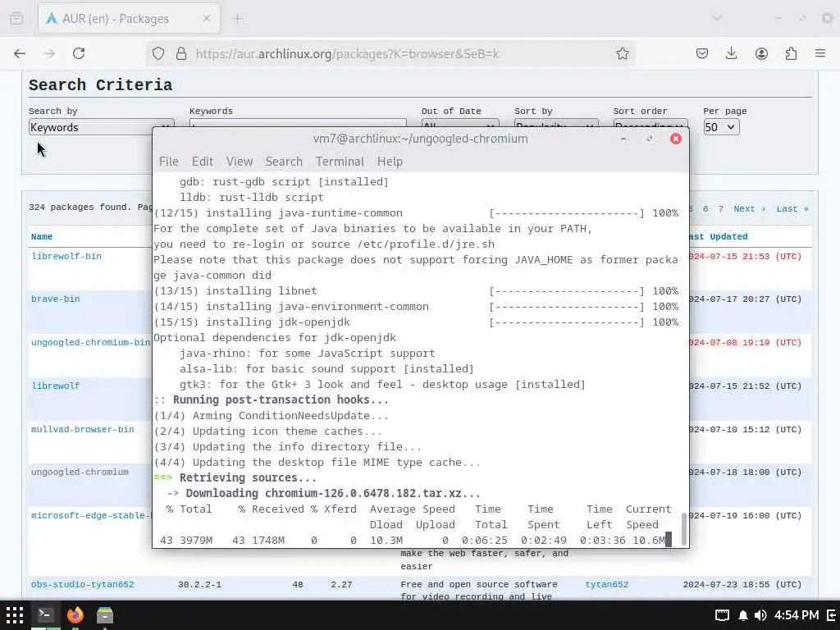This screenshot has width=840, height=630.
Task: Open the terminal Edit menu
Action: click(x=203, y=162)
